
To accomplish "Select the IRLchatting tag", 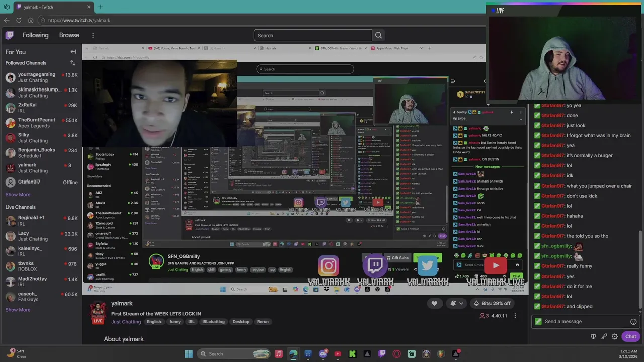I will point(213,322).
